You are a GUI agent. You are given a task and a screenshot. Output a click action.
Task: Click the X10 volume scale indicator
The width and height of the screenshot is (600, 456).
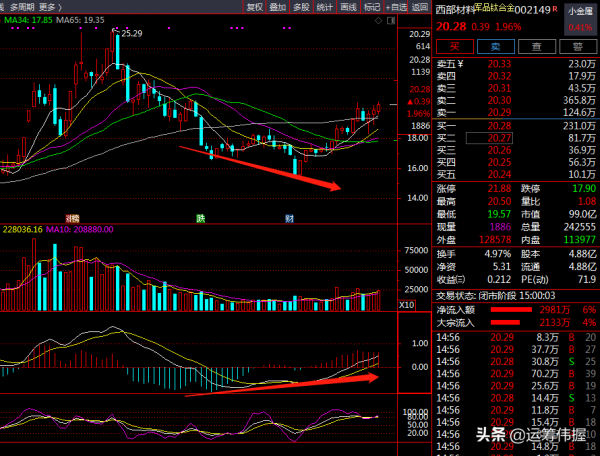pos(408,304)
